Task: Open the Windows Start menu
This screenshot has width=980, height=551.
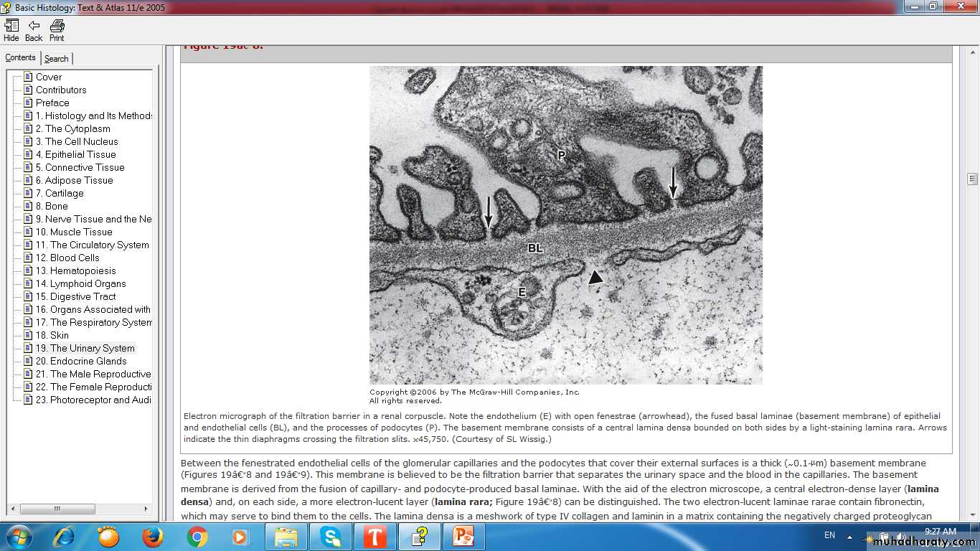Action: 17,536
